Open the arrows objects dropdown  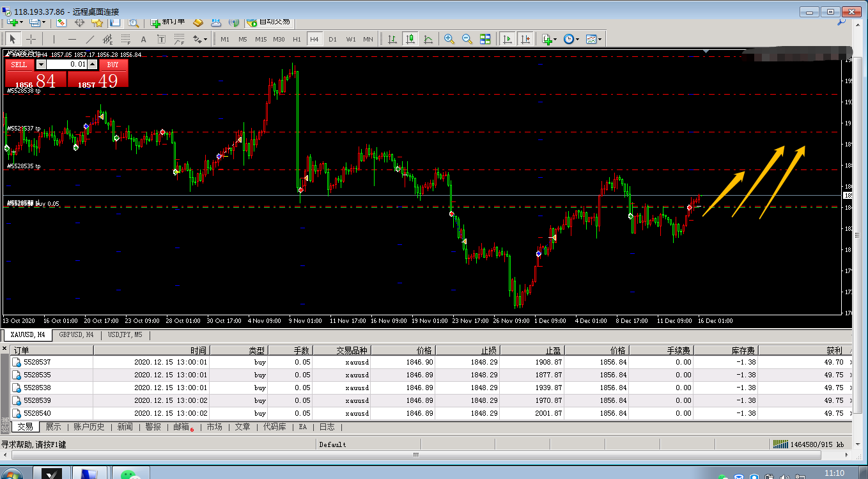[x=200, y=39]
